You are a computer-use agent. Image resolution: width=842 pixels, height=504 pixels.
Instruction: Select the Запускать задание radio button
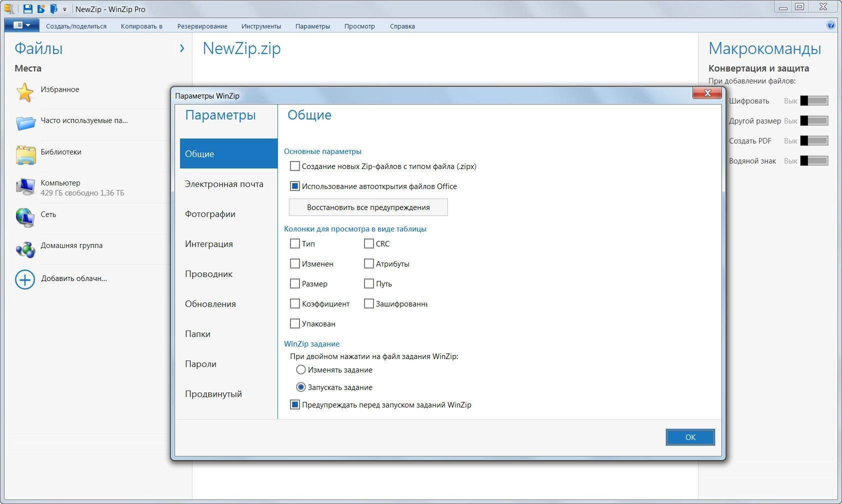pyautogui.click(x=301, y=387)
